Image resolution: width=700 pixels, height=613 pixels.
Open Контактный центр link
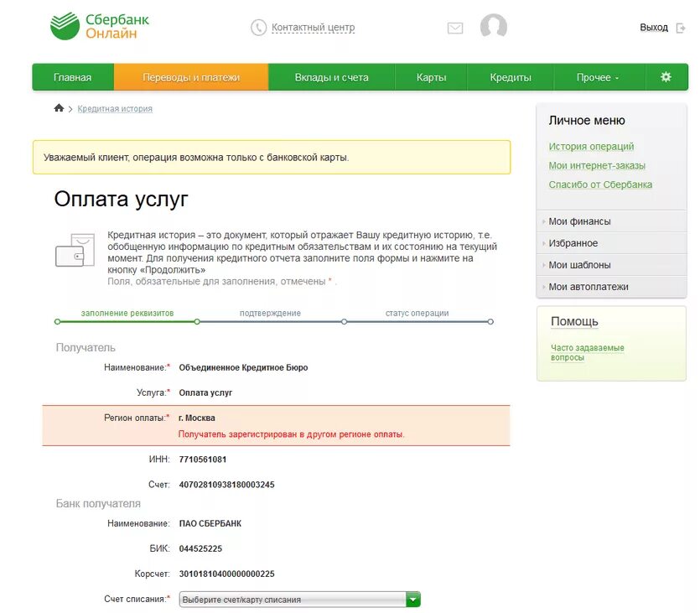(313, 28)
